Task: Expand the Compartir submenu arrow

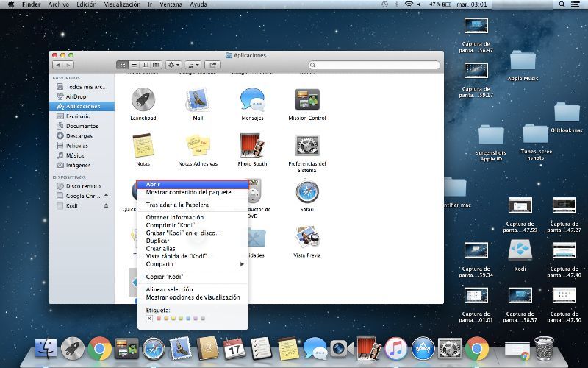Action: tap(242, 264)
